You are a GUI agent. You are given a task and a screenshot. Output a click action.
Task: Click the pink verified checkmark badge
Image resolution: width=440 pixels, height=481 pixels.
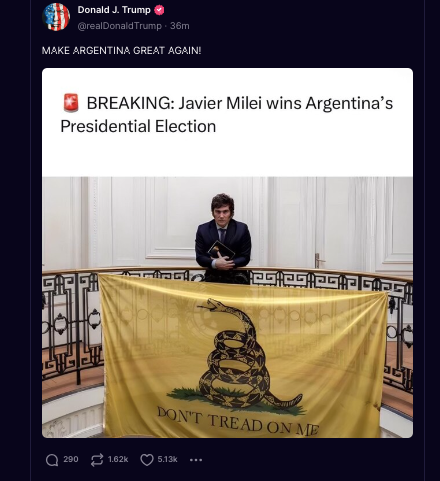point(159,10)
